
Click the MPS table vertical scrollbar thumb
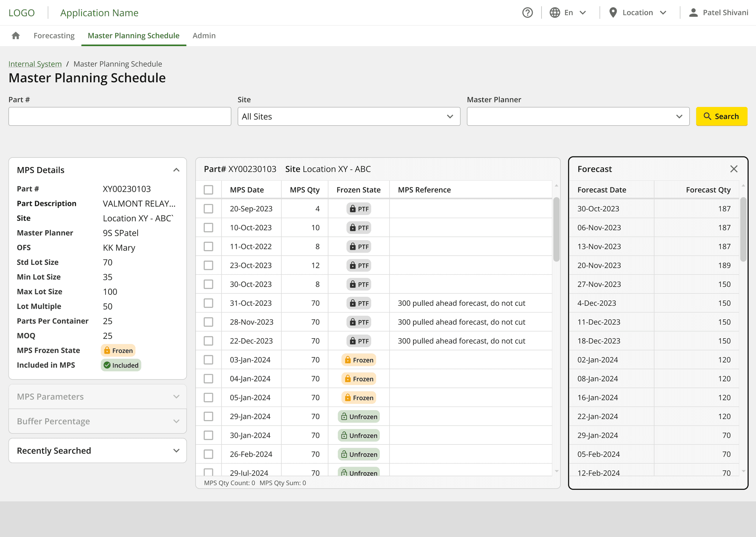click(x=556, y=229)
